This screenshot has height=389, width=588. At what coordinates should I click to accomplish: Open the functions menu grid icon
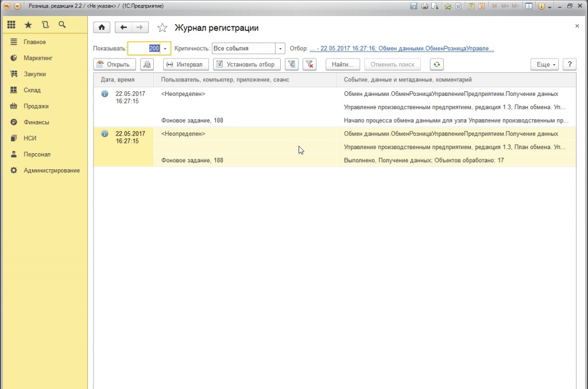pos(11,25)
